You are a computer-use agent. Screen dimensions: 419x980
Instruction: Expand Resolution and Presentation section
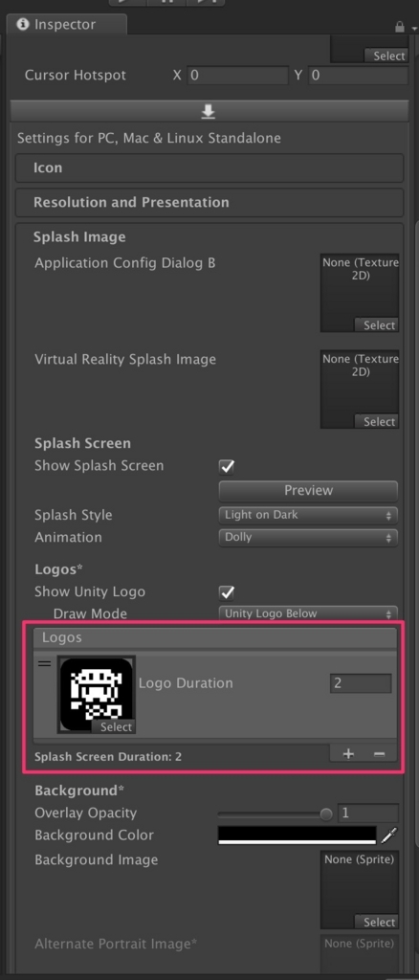coord(209,203)
